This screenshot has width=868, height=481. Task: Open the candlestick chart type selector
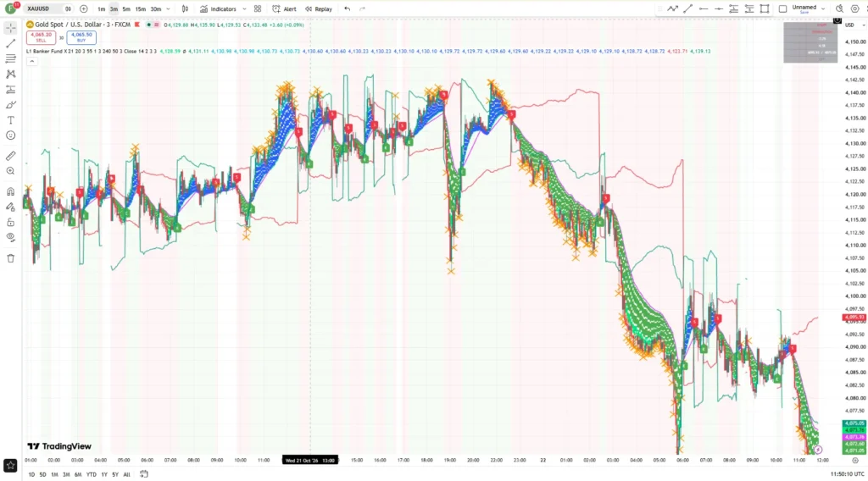pos(185,8)
